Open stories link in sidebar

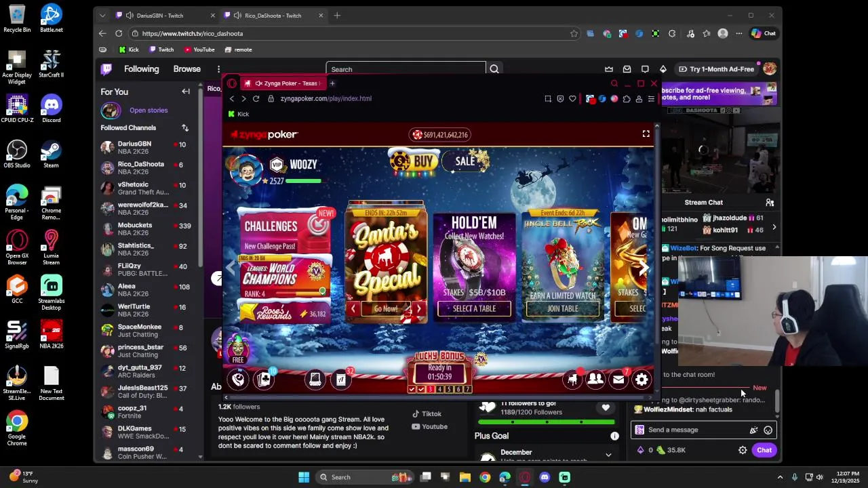point(149,110)
